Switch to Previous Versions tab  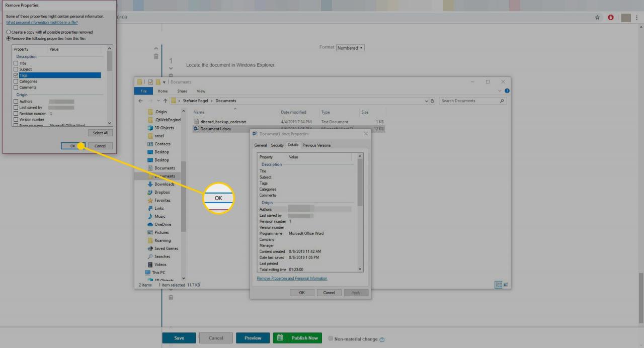pyautogui.click(x=316, y=145)
